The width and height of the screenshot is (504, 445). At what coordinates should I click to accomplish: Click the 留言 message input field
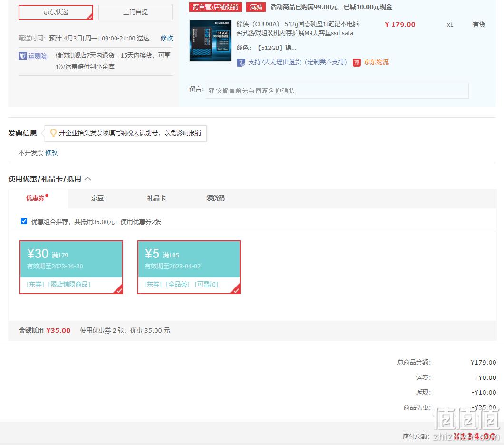pyautogui.click(x=337, y=90)
